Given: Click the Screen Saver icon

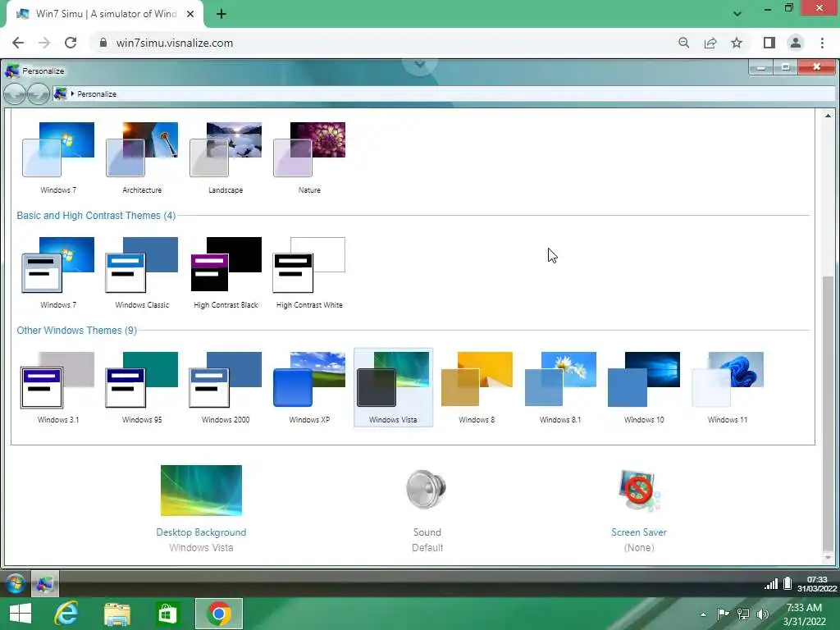Looking at the screenshot, I should click(x=638, y=491).
